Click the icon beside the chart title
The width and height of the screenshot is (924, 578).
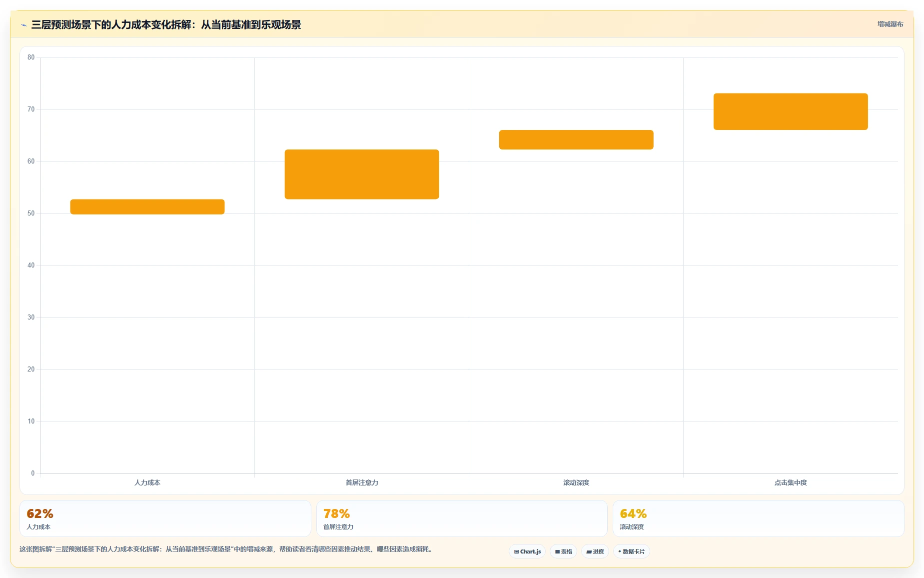[23, 25]
